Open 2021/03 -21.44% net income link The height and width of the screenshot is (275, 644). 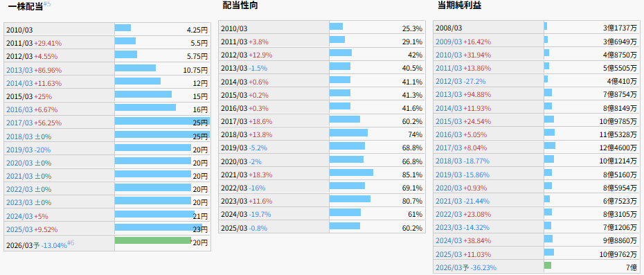coord(449,201)
